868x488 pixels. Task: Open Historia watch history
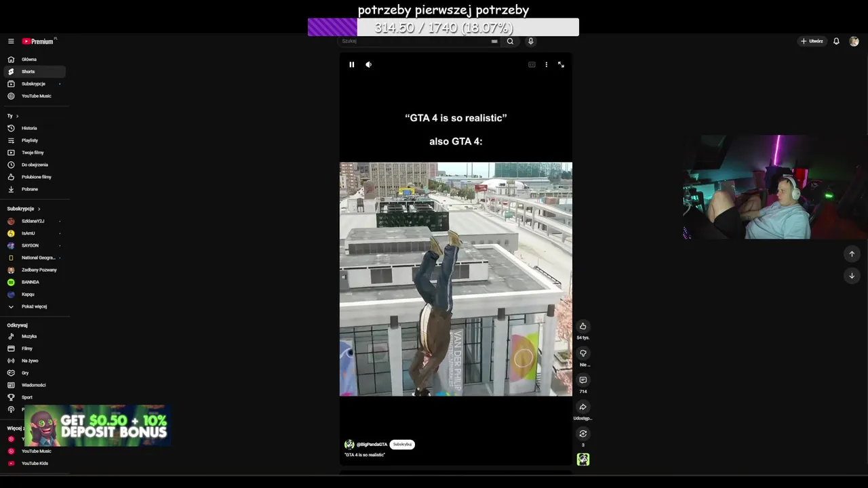tap(35, 128)
